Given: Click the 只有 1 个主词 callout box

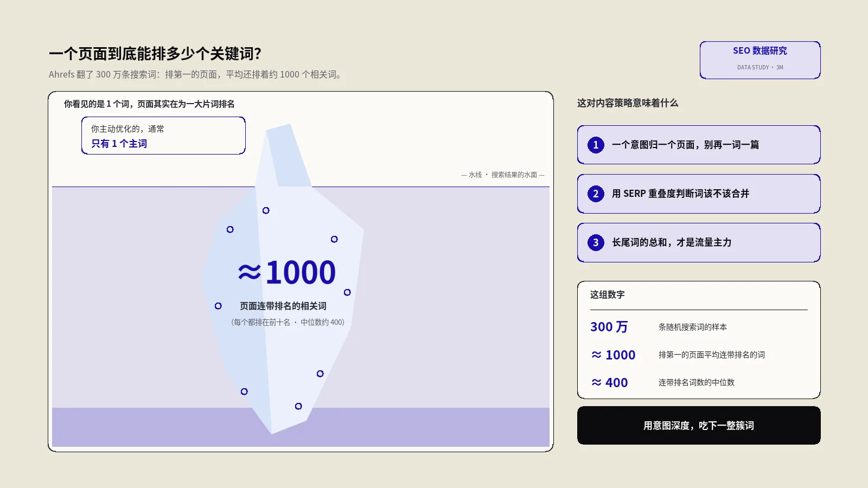Looking at the screenshot, I should (163, 136).
